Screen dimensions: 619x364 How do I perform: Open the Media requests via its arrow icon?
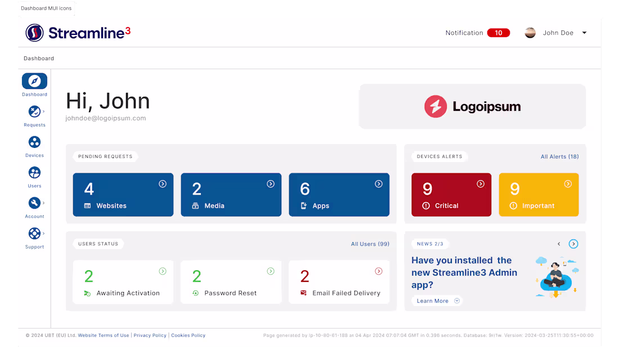click(271, 183)
